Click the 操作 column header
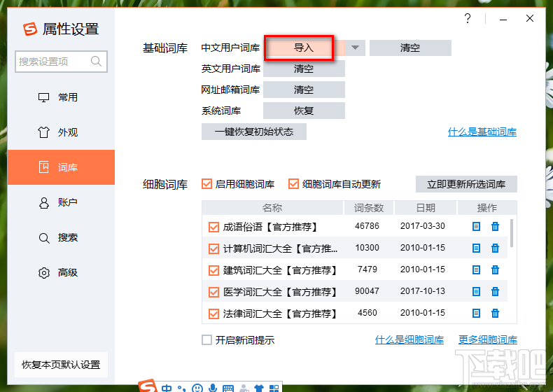Viewport: 553px width, 392px height. (486, 208)
